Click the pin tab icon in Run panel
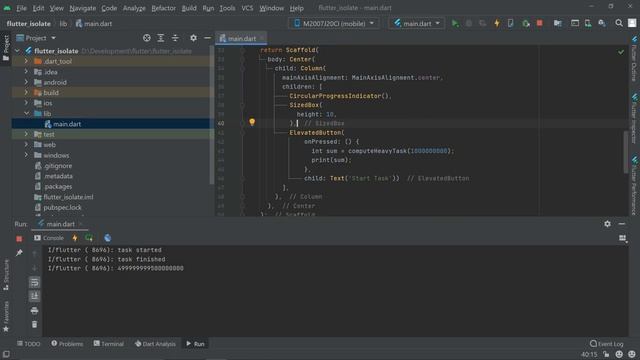Viewport: 640px width, 360px height. (19, 253)
